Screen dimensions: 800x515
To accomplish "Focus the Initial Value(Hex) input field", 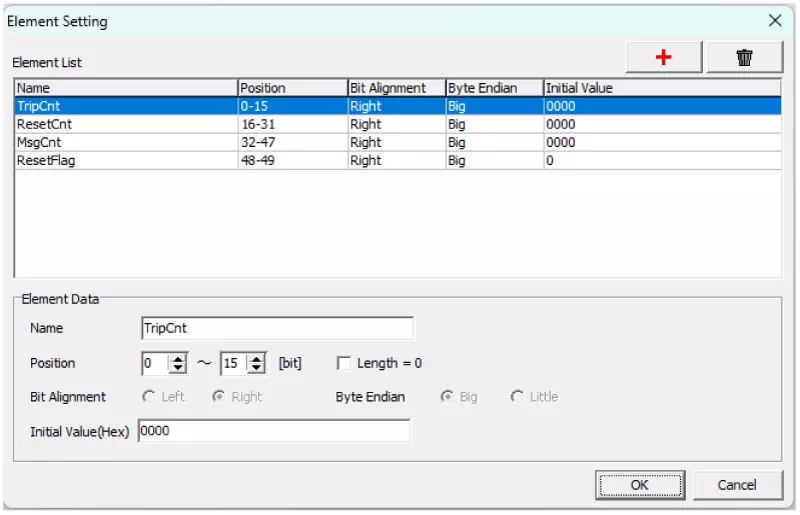I will point(274,431).
